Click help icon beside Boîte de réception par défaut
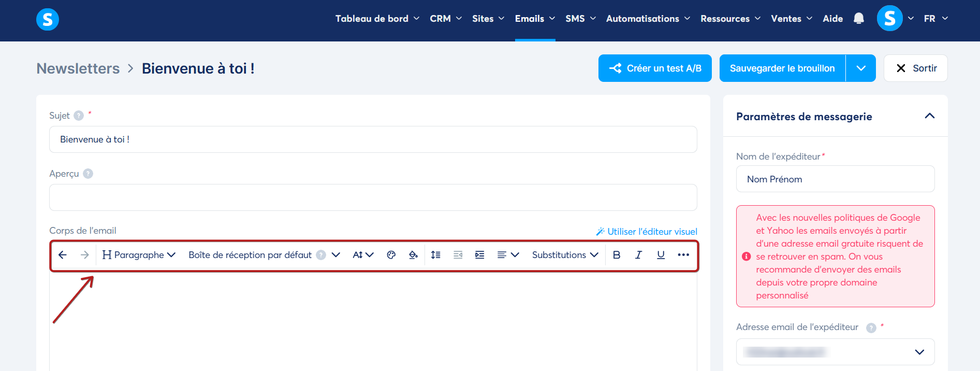This screenshot has width=980, height=371. (x=321, y=255)
